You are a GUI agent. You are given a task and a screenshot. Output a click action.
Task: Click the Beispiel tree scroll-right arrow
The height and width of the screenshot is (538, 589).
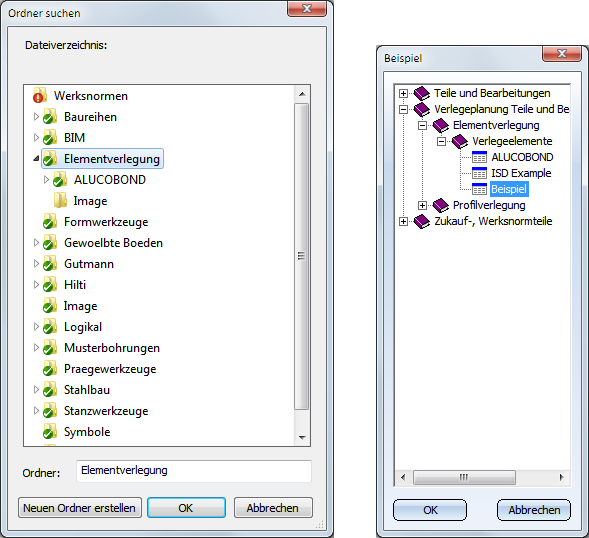click(x=562, y=478)
